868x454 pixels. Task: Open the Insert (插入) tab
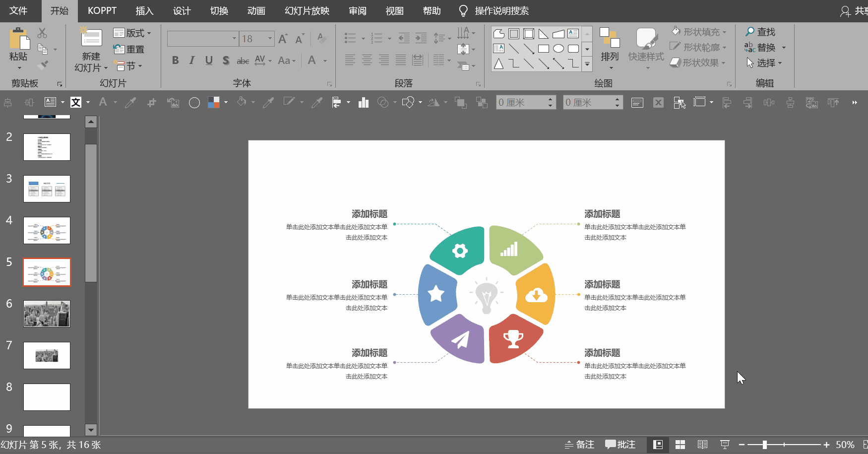pyautogui.click(x=144, y=11)
